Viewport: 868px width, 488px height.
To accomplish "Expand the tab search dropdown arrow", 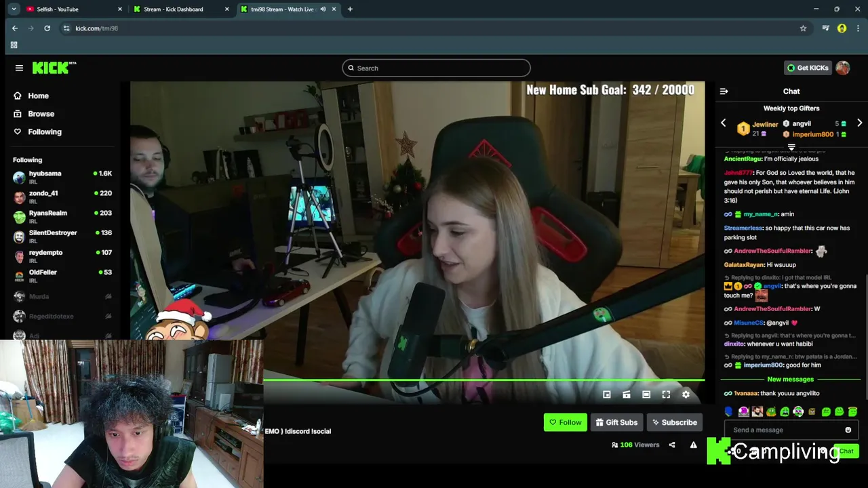I will (14, 9).
